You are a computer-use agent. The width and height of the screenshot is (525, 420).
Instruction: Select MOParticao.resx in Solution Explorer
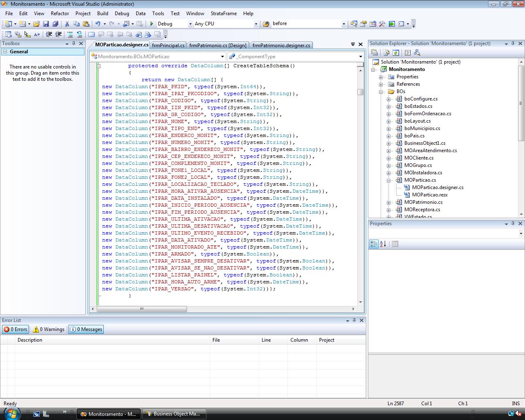pyautogui.click(x=429, y=195)
